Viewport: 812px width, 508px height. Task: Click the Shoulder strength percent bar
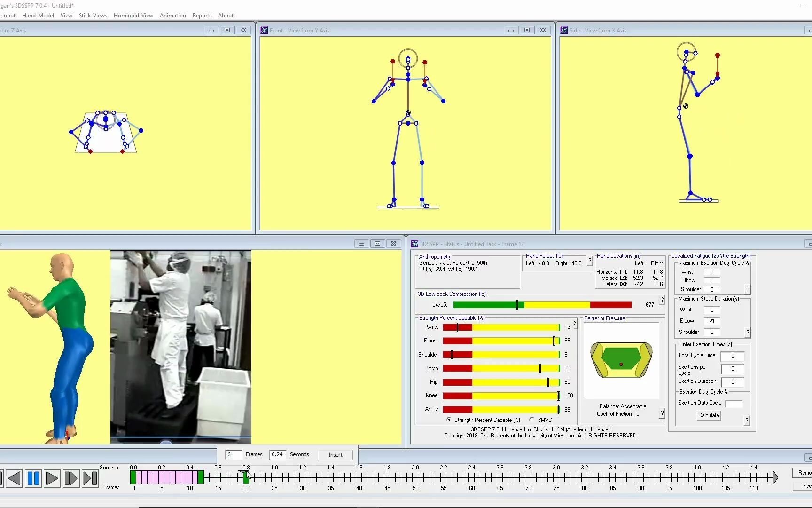click(501, 355)
